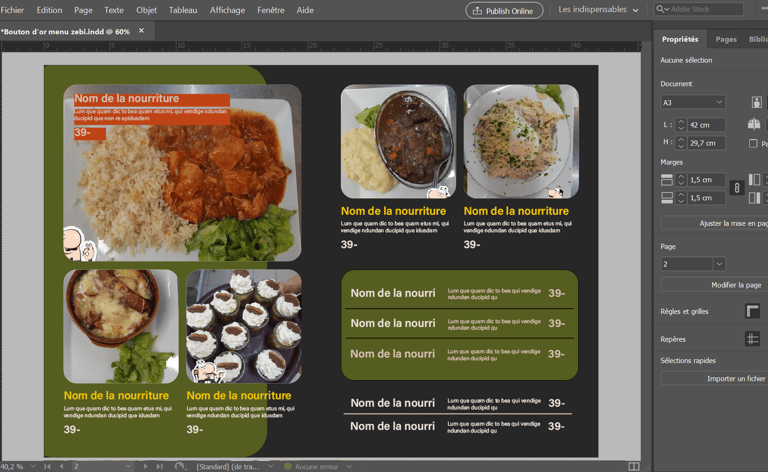The width and height of the screenshot is (768, 472).
Task: Close the Bouton d'or menu zebi.indd tab
Action: click(x=141, y=31)
